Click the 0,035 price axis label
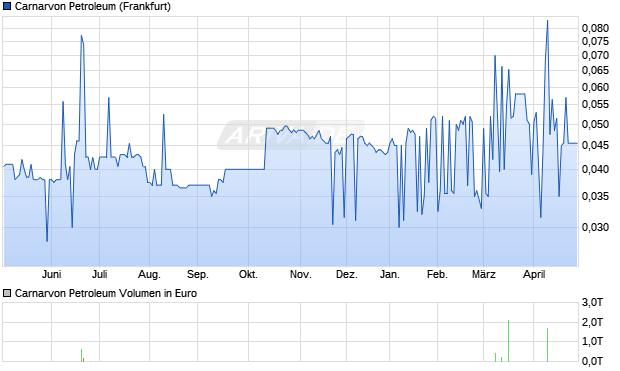 coord(595,196)
